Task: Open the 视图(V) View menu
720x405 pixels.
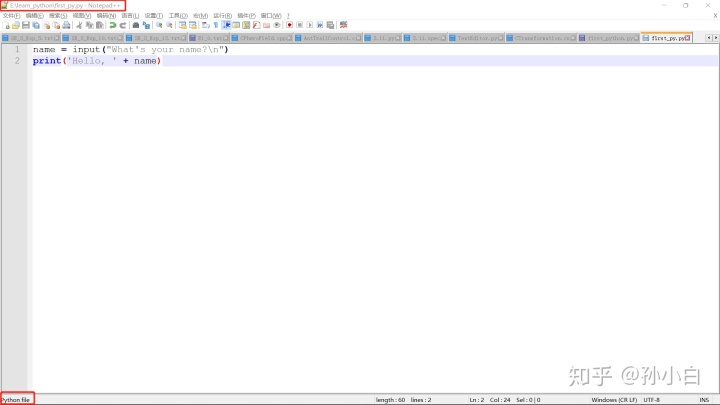Action: pyautogui.click(x=82, y=16)
